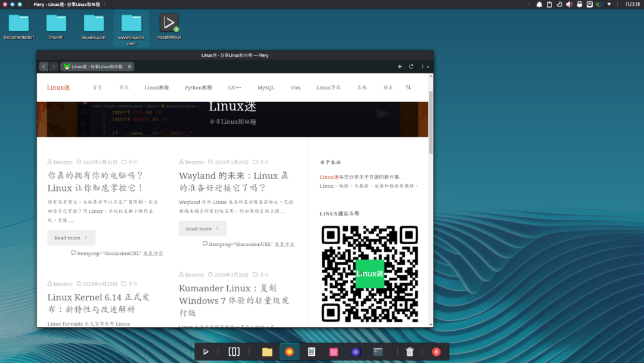Open clipboard icon in top panel
Viewport: 644px width, 363px height.
(x=550, y=5)
